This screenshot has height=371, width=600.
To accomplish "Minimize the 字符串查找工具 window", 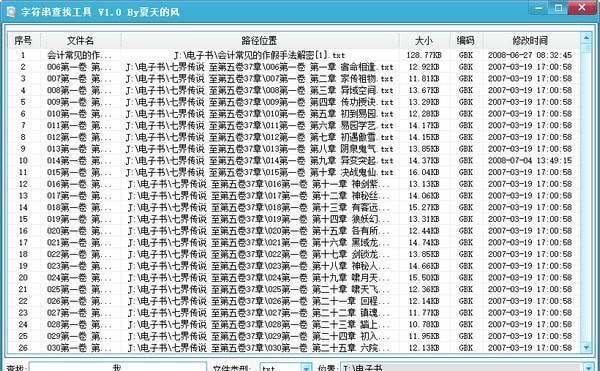I will coord(540,8).
